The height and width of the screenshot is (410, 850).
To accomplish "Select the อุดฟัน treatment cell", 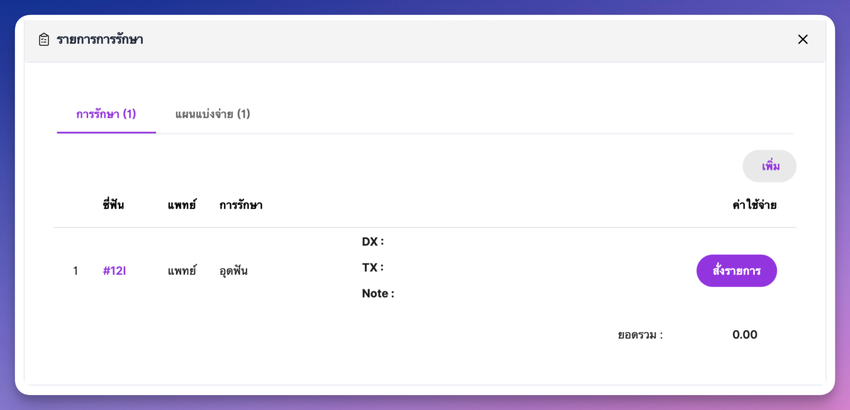I will pos(234,271).
